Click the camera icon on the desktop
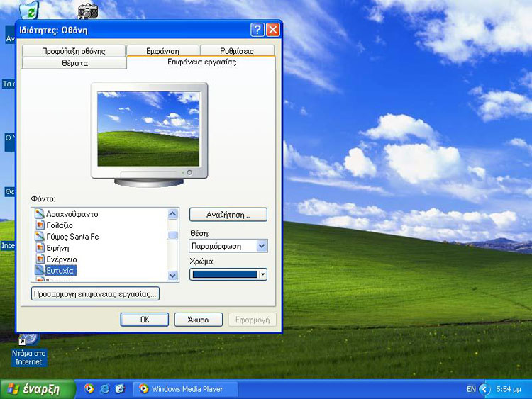This screenshot has height=399, width=532. (88, 11)
